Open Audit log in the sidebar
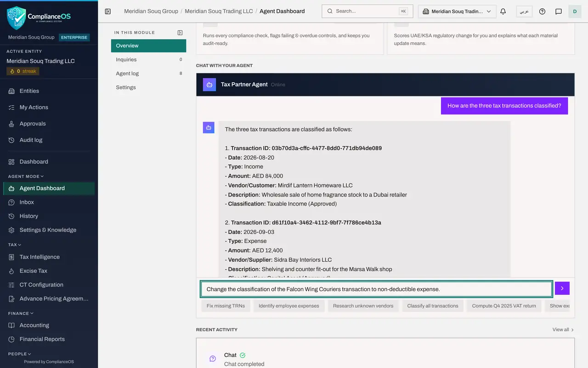The height and width of the screenshot is (368, 588). (x=49, y=140)
